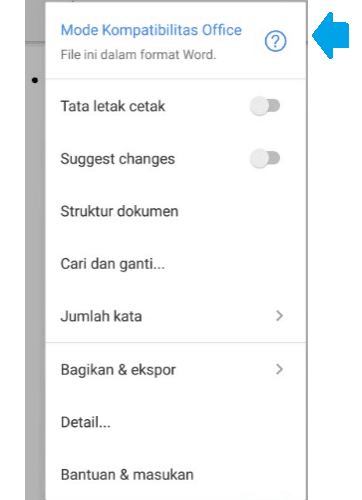Open the Bagikan & ekspor menu row
The image size is (362, 500).
[176, 369]
